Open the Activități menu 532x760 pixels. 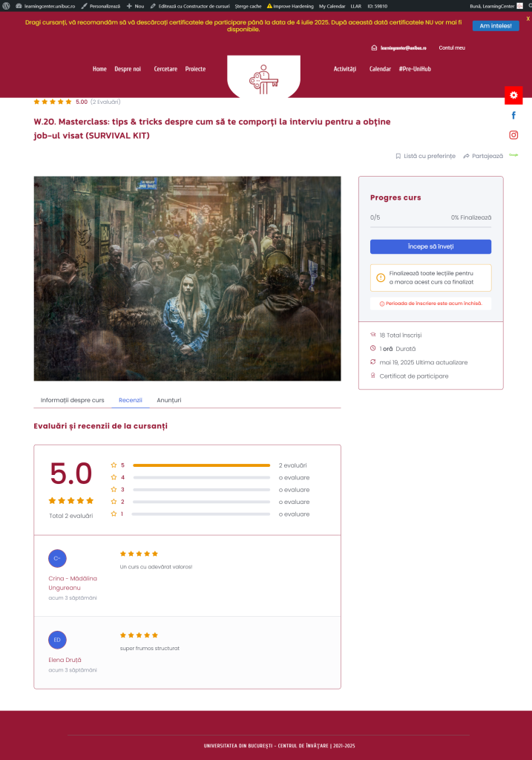[344, 69]
